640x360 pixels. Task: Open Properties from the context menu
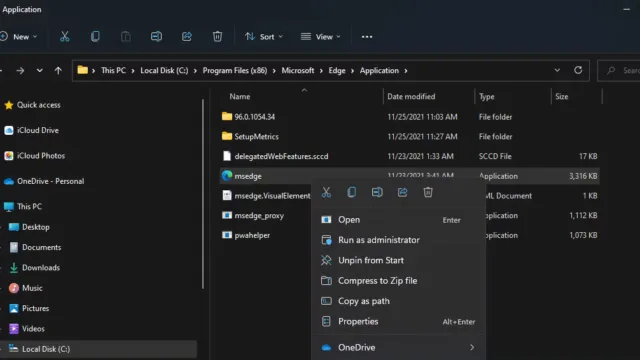[x=398, y=322]
